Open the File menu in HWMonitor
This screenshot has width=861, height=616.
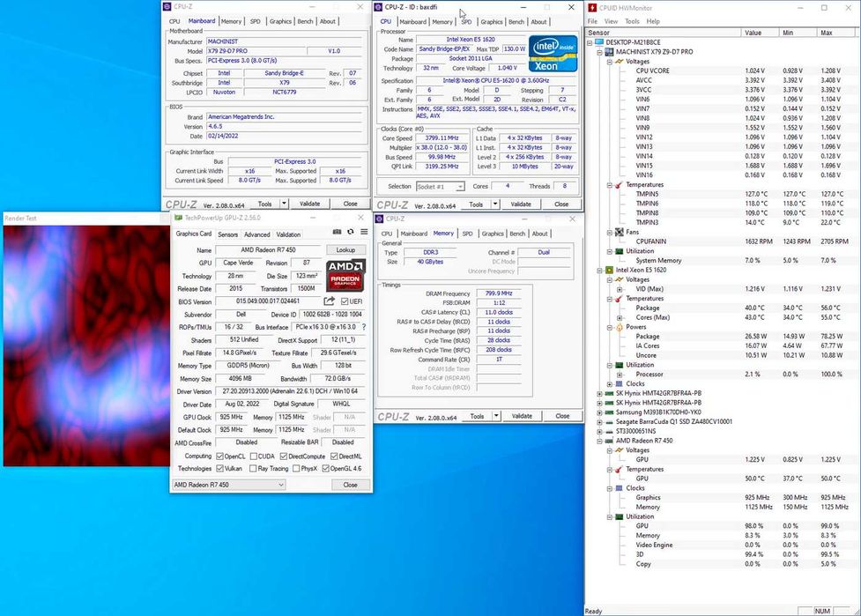[x=592, y=21]
